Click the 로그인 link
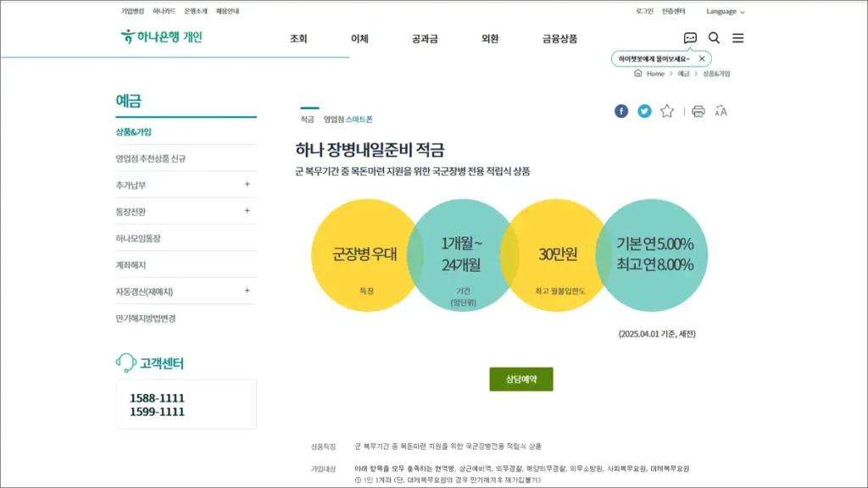 [x=644, y=11]
